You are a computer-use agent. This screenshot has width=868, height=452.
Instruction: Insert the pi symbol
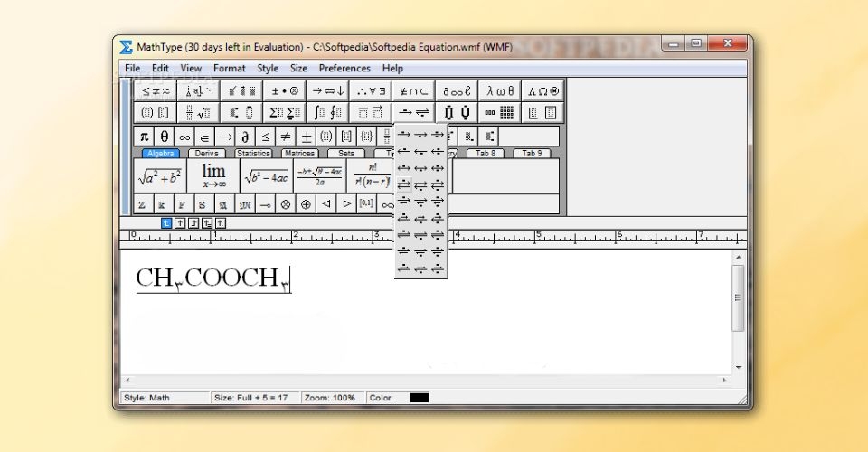(144, 137)
